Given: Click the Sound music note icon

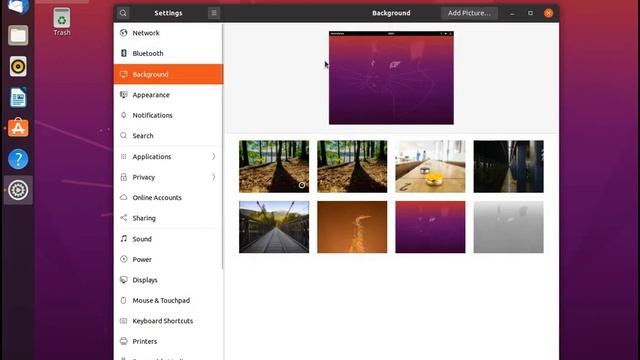Looking at the screenshot, I should point(124,238).
